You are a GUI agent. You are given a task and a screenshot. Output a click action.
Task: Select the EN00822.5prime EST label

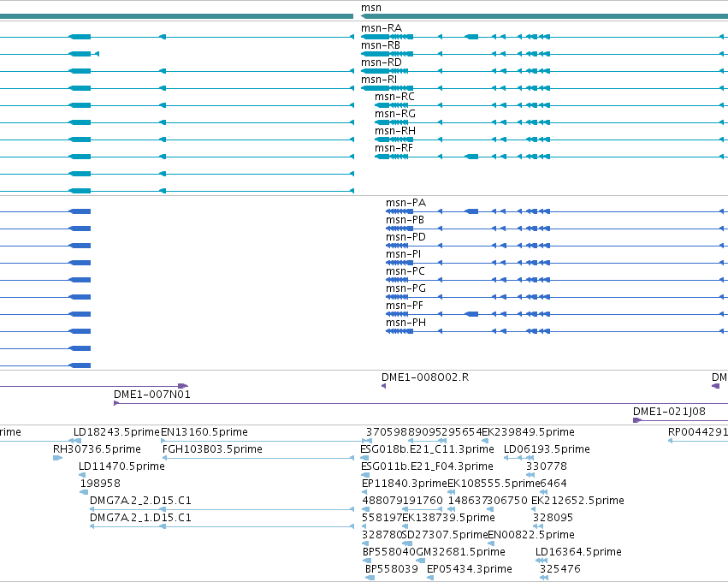531,535
